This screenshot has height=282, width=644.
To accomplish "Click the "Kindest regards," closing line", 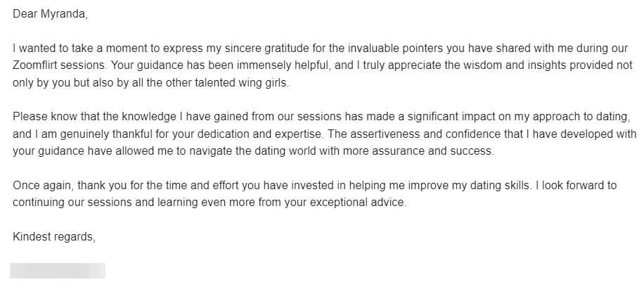I will click(54, 237).
